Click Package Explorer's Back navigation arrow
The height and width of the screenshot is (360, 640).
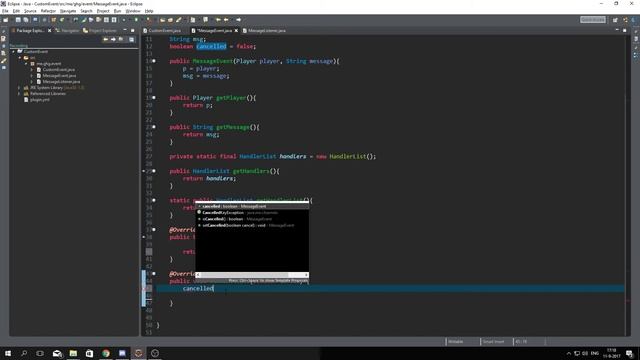(106, 39)
